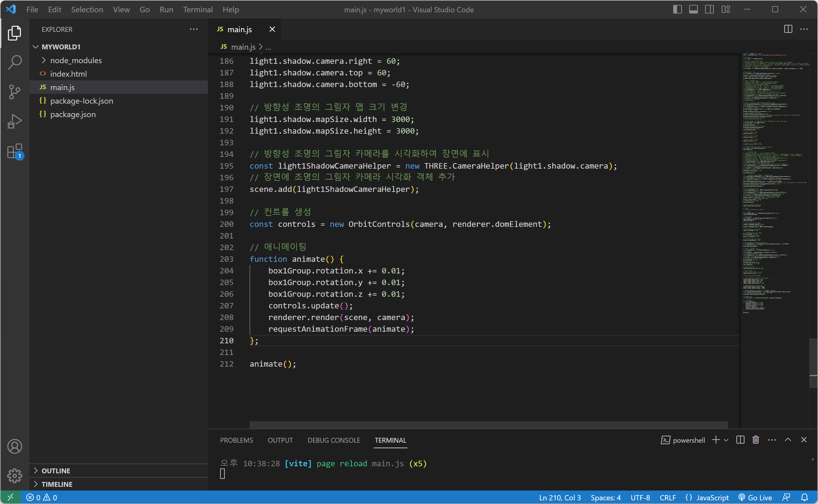Switch to the PROBLEMS tab
Image resolution: width=818 pixels, height=504 pixels.
[x=236, y=440]
